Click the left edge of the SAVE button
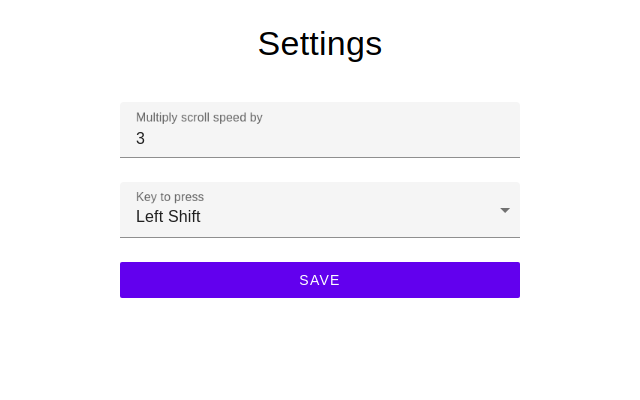This screenshot has height=400, width=640. click(122, 280)
